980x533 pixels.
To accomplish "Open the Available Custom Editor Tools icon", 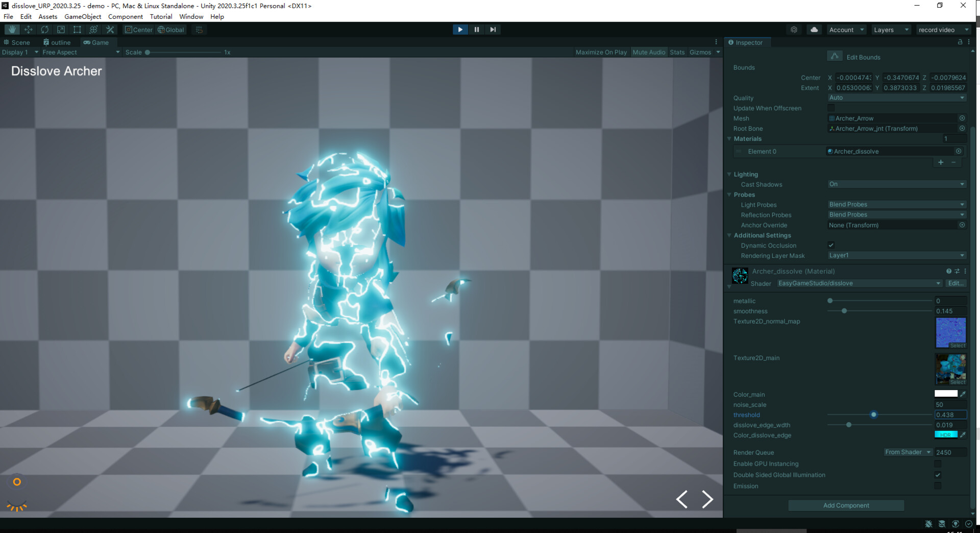I will click(110, 29).
